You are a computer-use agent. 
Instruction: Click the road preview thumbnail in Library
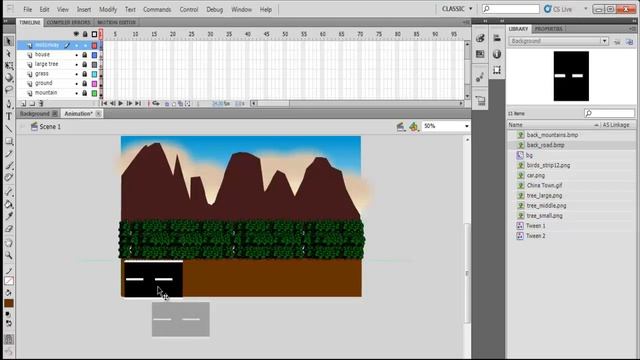pos(571,76)
